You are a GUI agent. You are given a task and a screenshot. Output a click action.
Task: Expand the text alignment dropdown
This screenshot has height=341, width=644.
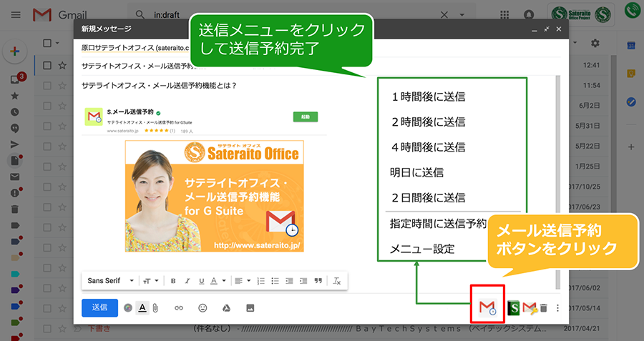point(241,281)
